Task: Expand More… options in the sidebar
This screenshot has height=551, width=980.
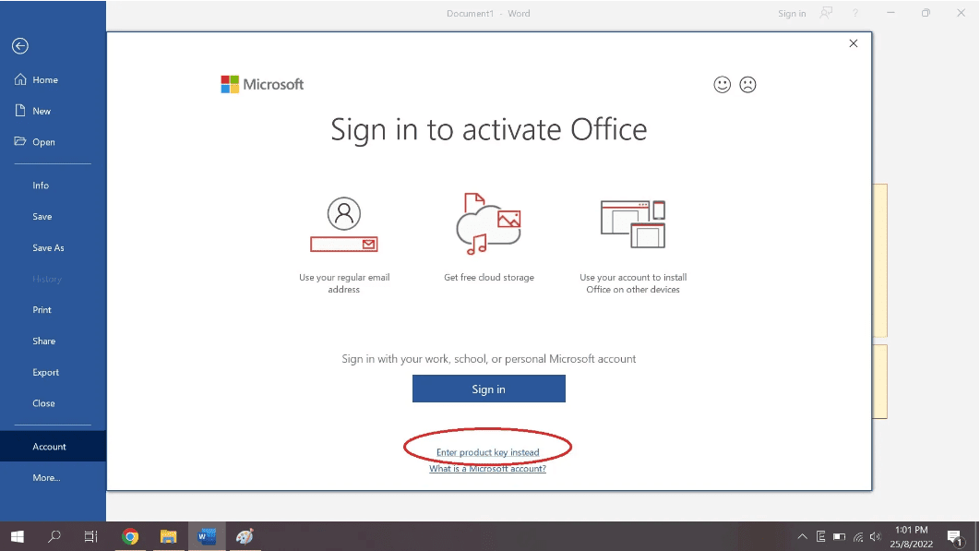Action: [x=46, y=478]
